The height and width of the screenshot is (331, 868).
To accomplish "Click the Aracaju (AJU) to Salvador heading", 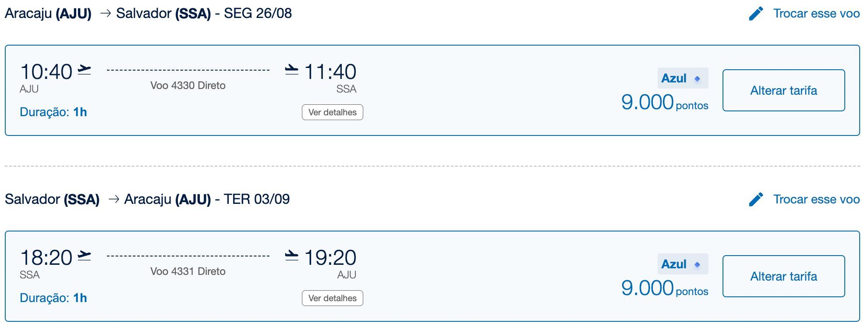I will click(148, 14).
